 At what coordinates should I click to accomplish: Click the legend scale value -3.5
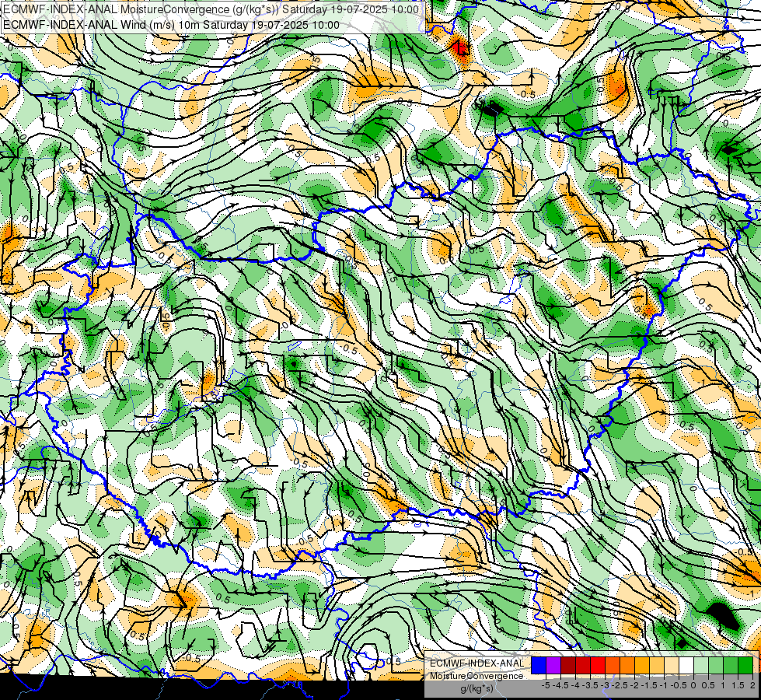(590, 685)
